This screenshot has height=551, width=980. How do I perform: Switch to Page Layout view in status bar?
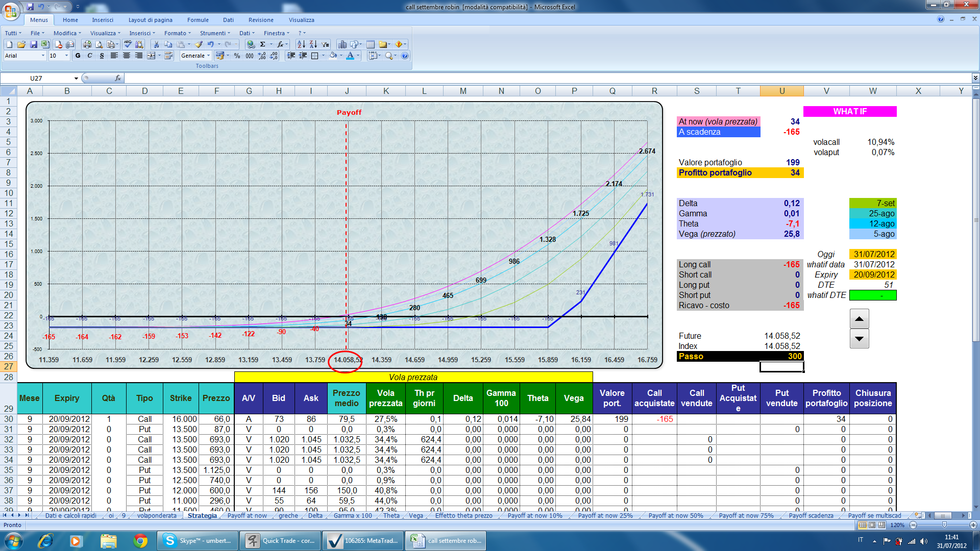point(872,525)
